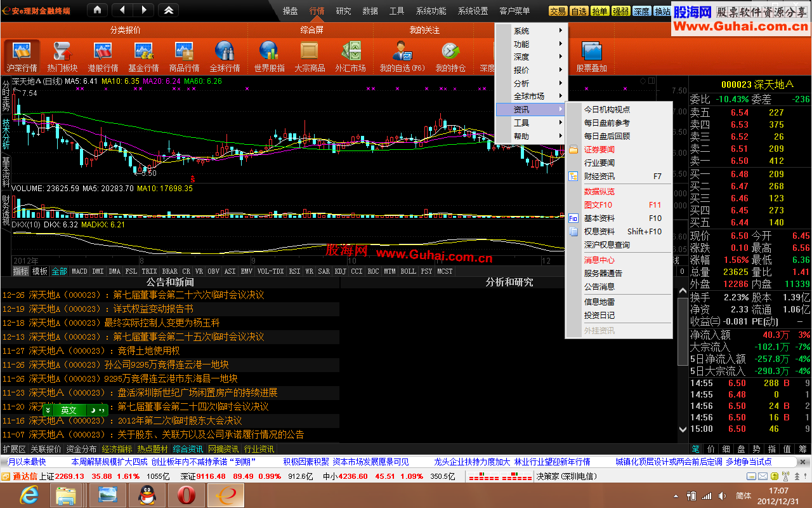The height and width of the screenshot is (508, 812).
Task: Click the 深度 blue button
Action: pos(641,11)
